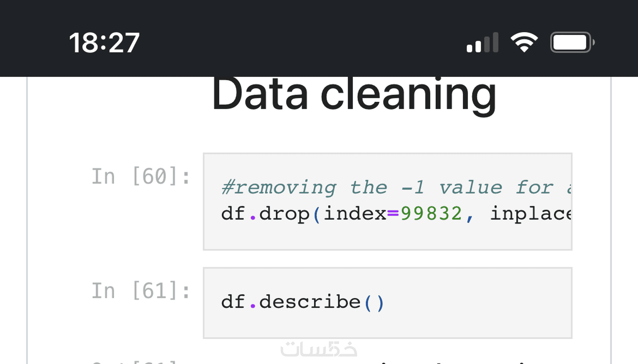Screen dimensions: 638x364
Task: Click the index keyword argument in cell 60
Action: click(355, 214)
